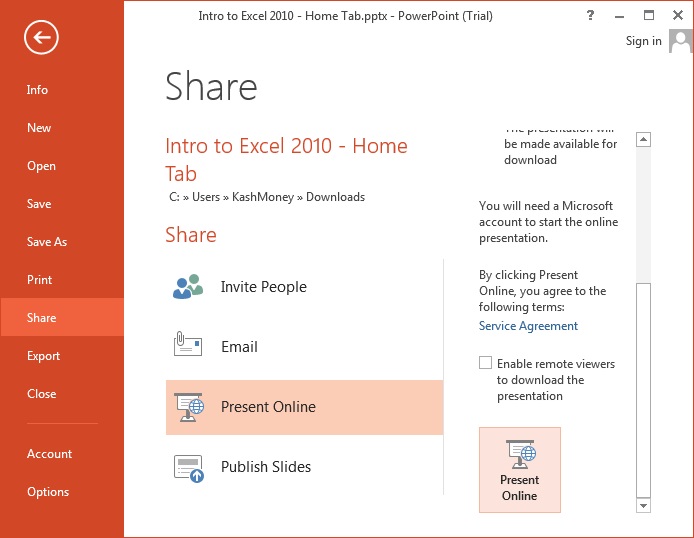Image resolution: width=694 pixels, height=538 pixels.
Task: Click the scrollbar down arrow in details pane
Action: (643, 505)
